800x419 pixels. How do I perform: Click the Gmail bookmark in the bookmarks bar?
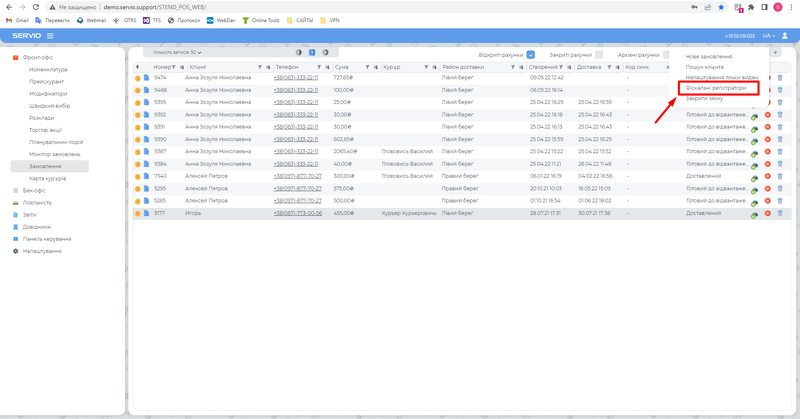pyautogui.click(x=17, y=20)
